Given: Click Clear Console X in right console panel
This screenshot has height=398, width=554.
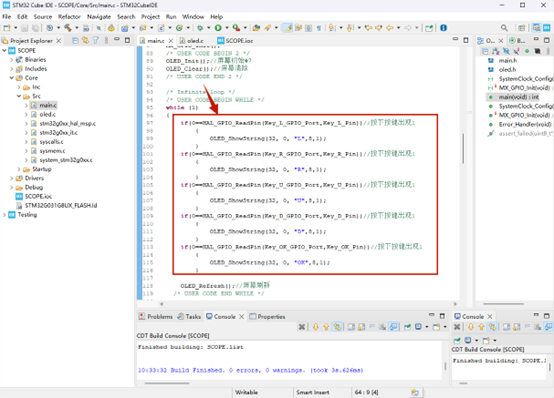Looking at the screenshot, I should pos(457,327).
